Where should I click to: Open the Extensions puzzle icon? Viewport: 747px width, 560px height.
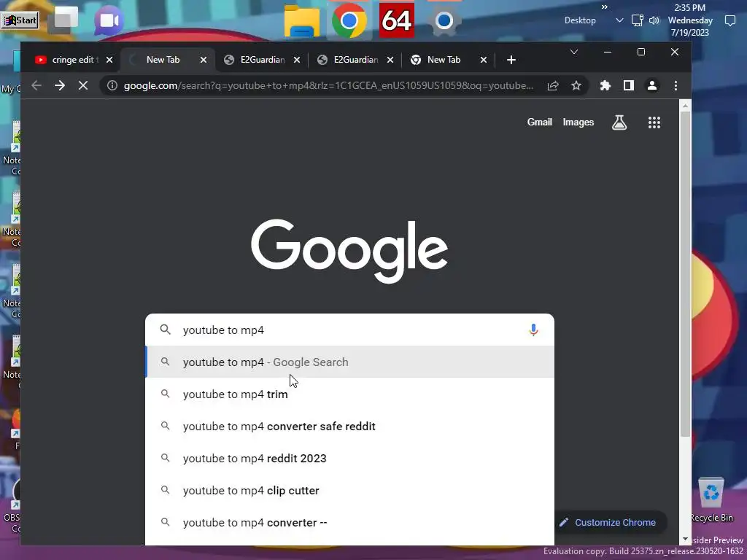605,86
